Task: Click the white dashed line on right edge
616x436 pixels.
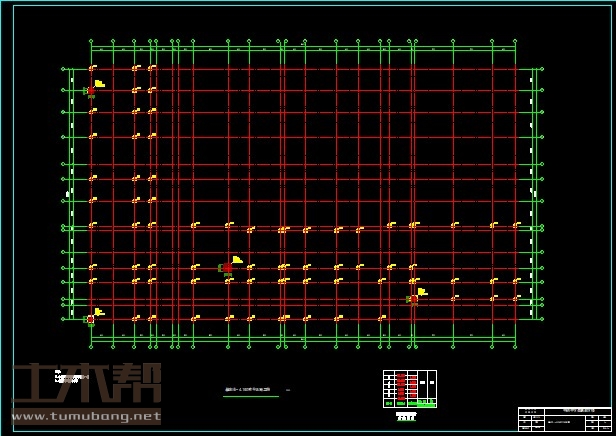Action: [x=530, y=195]
